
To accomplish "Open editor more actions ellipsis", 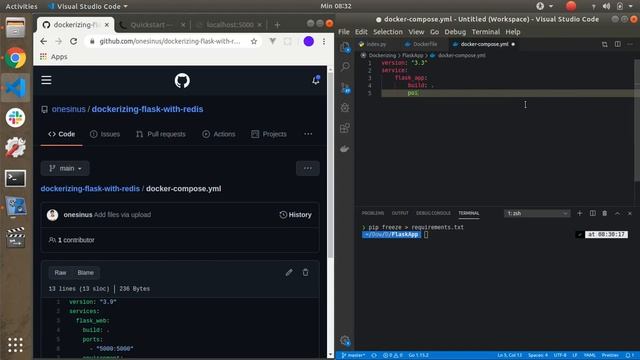I will click(630, 44).
